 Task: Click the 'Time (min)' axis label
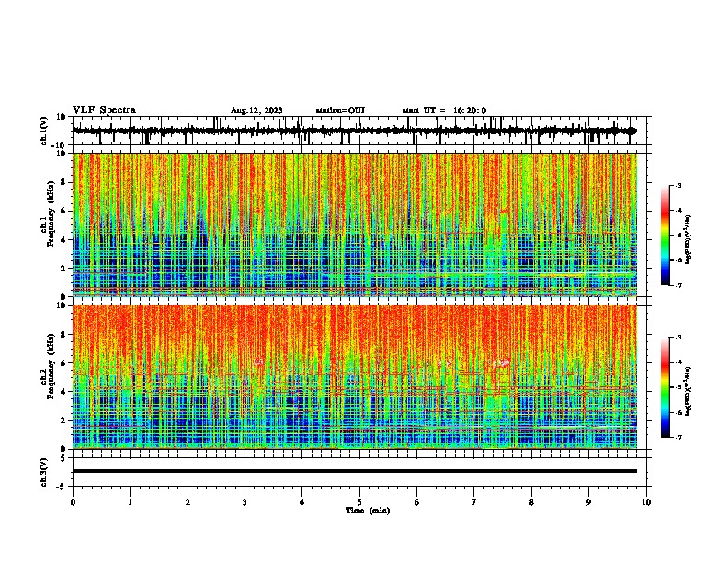click(368, 511)
